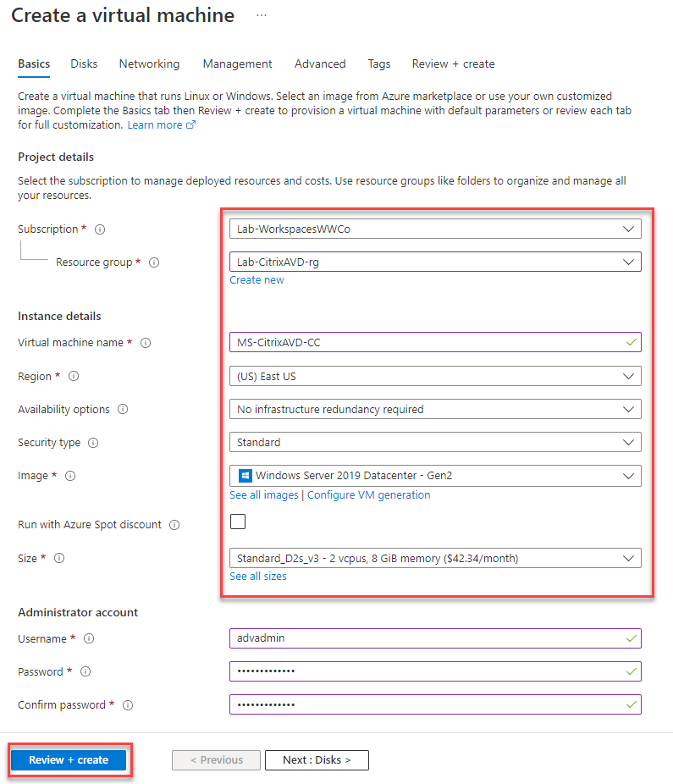Open the Image dropdown with Windows Server 2019
673x784 pixels.
[x=434, y=476]
